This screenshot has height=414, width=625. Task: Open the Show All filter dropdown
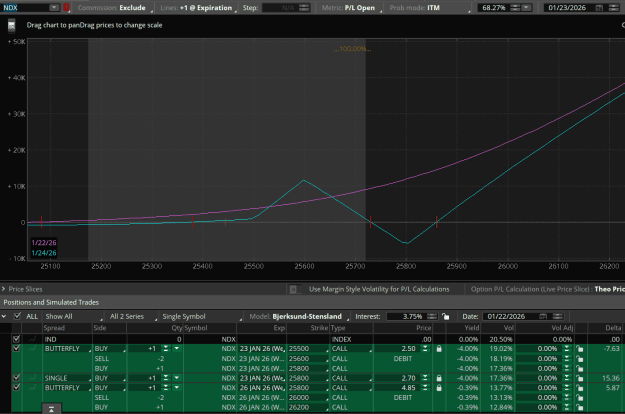click(73, 316)
